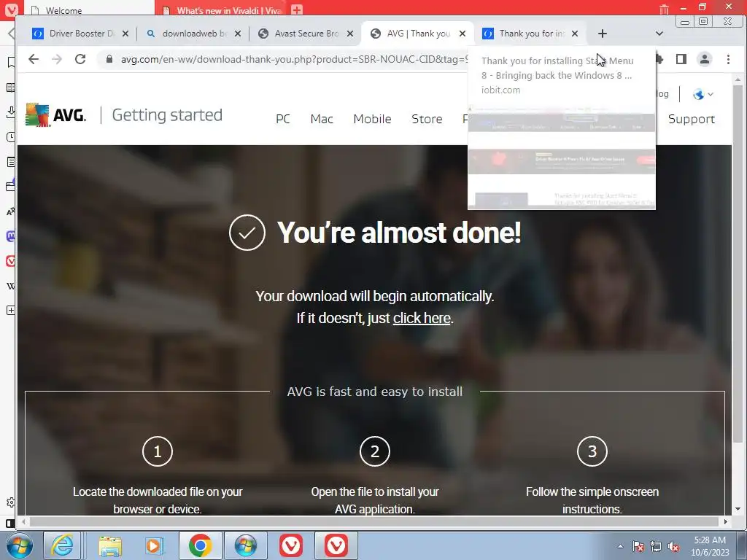
Task: Click the AVG logo
Action: (55, 114)
